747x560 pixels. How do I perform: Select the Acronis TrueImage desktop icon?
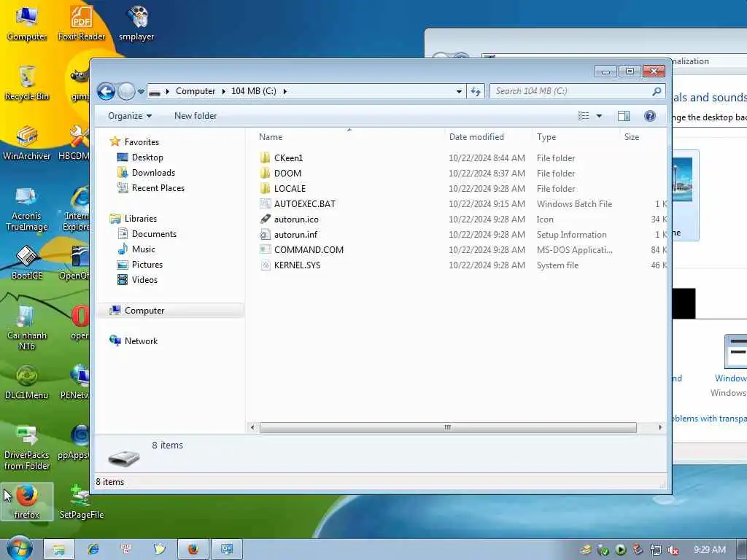coord(27,209)
